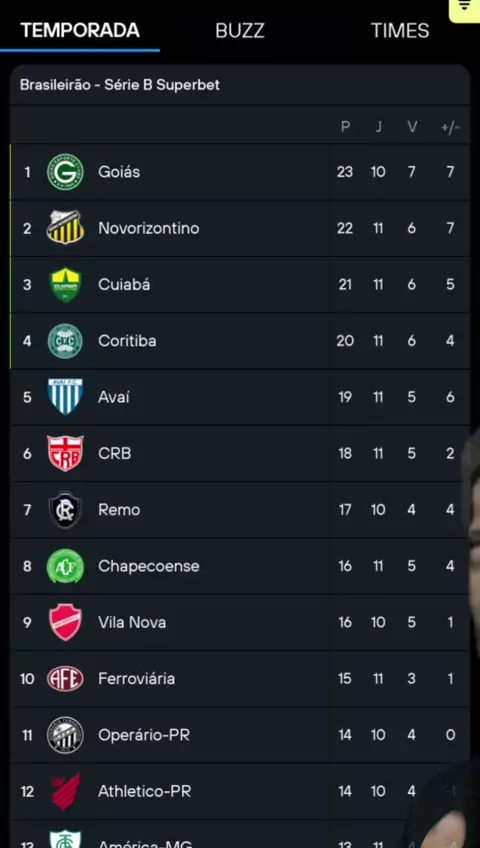The height and width of the screenshot is (848, 480).
Task: Open the Goiás club crest
Action: (65, 172)
